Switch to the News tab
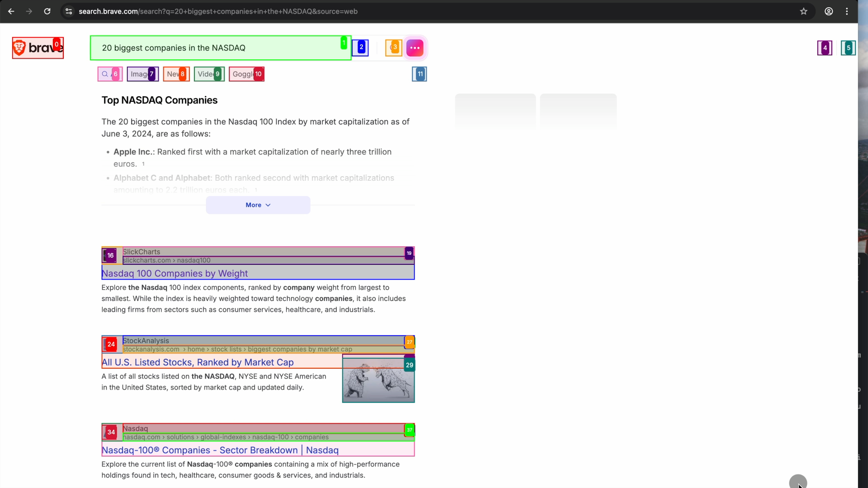The height and width of the screenshot is (488, 868). tap(176, 74)
